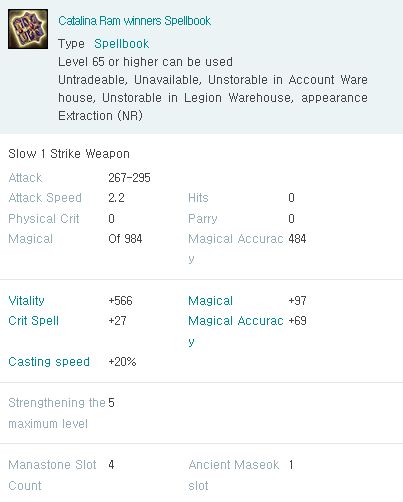
Task: Click the Casting speed bonus label
Action: (x=49, y=362)
